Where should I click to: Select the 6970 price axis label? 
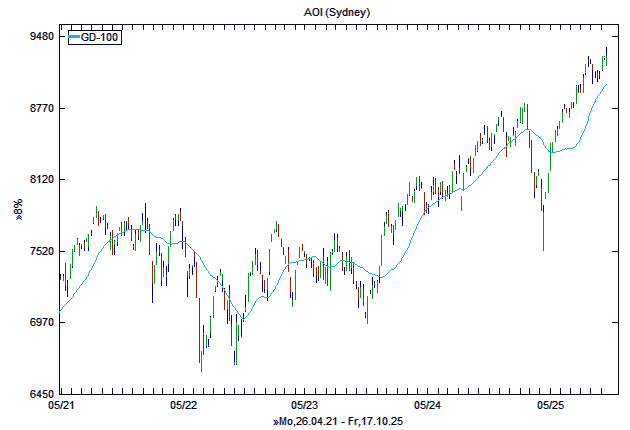pyautogui.click(x=41, y=322)
